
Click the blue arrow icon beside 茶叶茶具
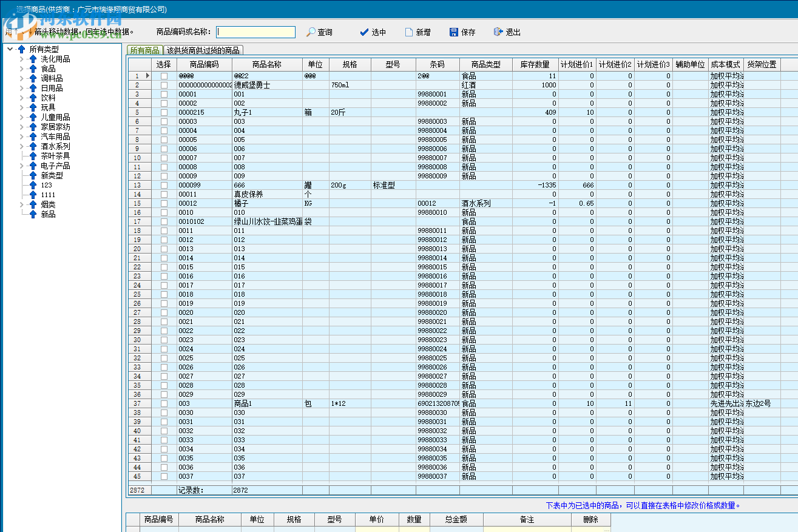pos(33,156)
